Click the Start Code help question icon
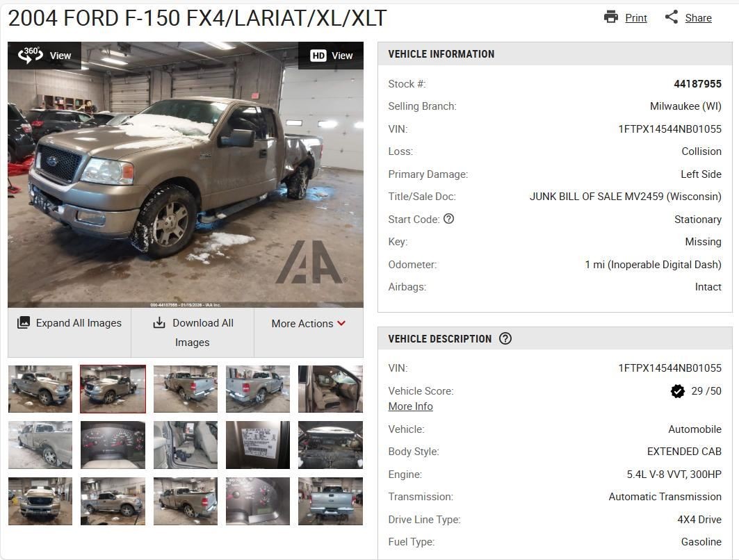Viewport: 739px width, 560px height. pos(448,219)
